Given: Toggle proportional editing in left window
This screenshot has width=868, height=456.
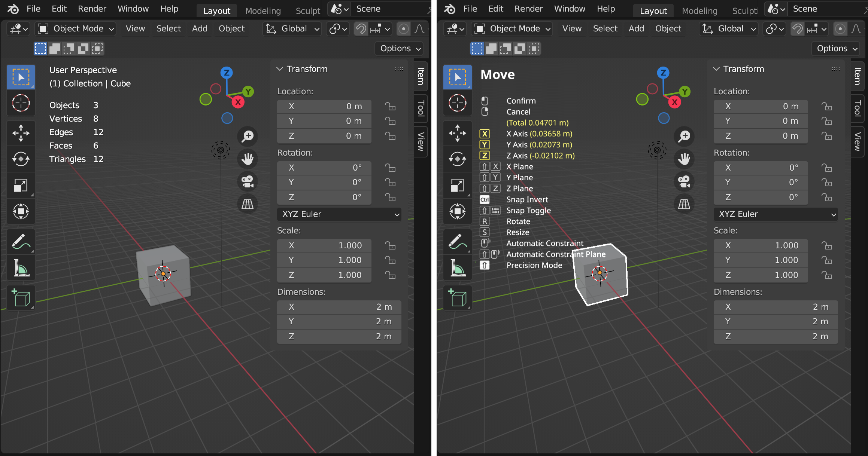Looking at the screenshot, I should [403, 29].
